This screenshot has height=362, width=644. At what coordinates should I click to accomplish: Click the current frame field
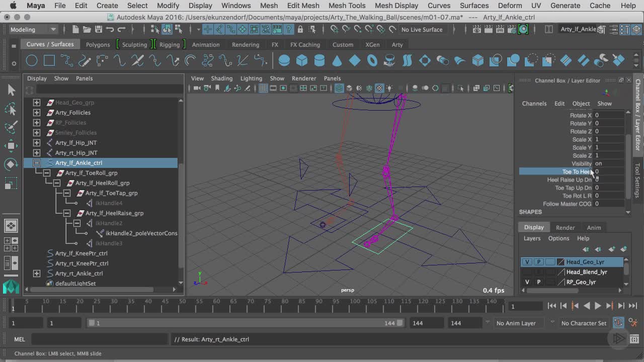pos(527,306)
